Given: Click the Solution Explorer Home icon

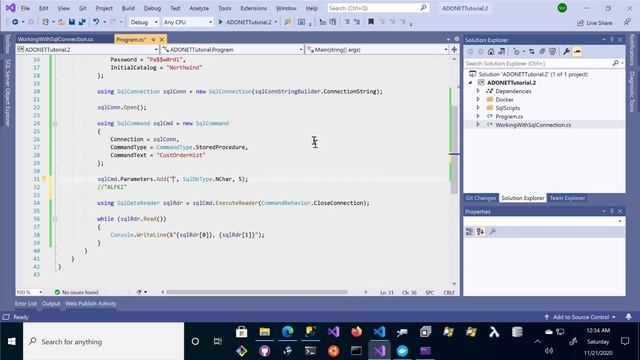Looking at the screenshot, I should pos(491,51).
